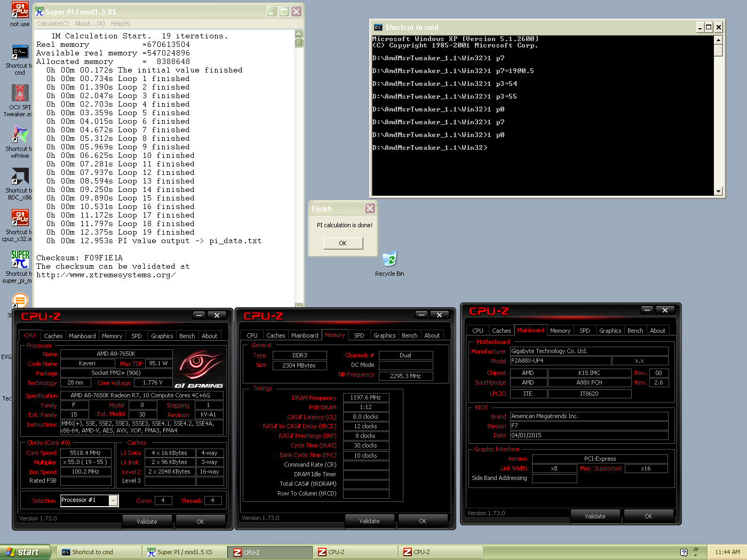Click the taskbar clock showing 11:44 AM
Image resolution: width=747 pixels, height=560 pixels.
(727, 552)
